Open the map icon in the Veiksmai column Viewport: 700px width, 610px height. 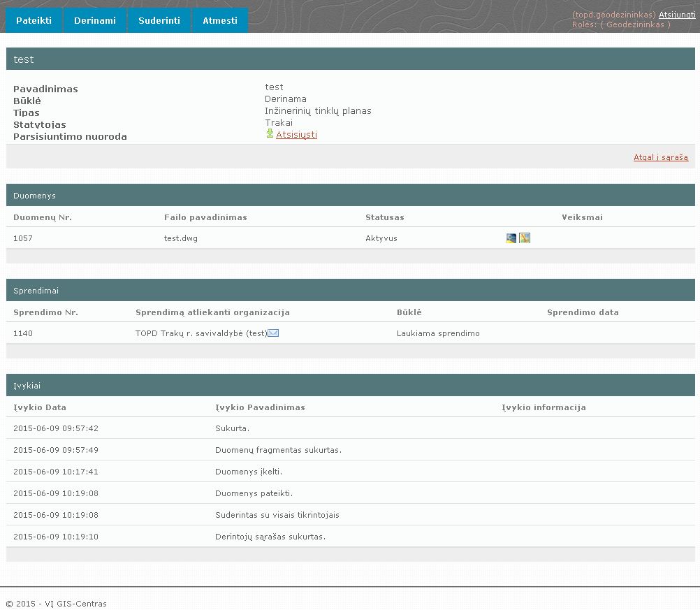(x=525, y=238)
